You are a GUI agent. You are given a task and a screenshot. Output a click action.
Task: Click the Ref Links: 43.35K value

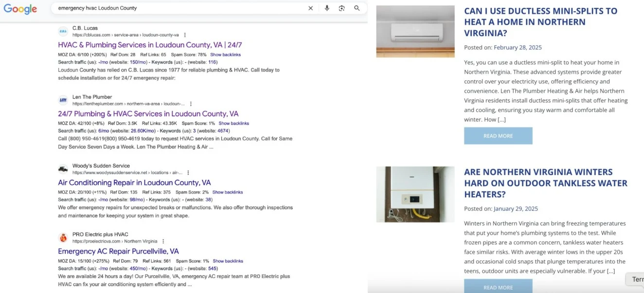159,123
